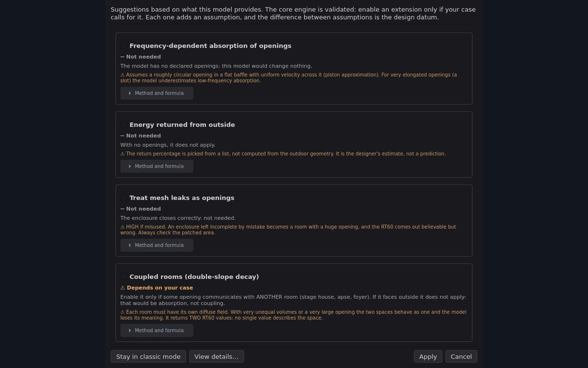Choose Stay in classic mode
588x368 pixels.
coord(148,357)
